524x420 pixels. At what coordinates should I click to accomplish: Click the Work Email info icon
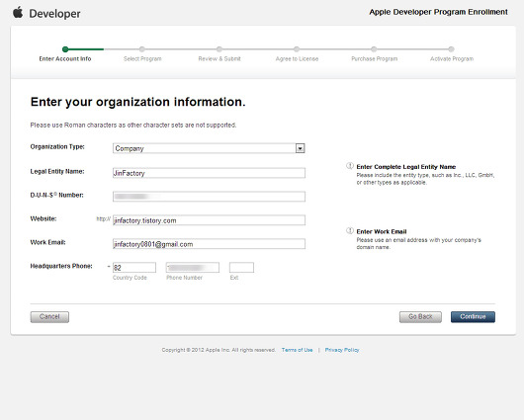[350, 230]
